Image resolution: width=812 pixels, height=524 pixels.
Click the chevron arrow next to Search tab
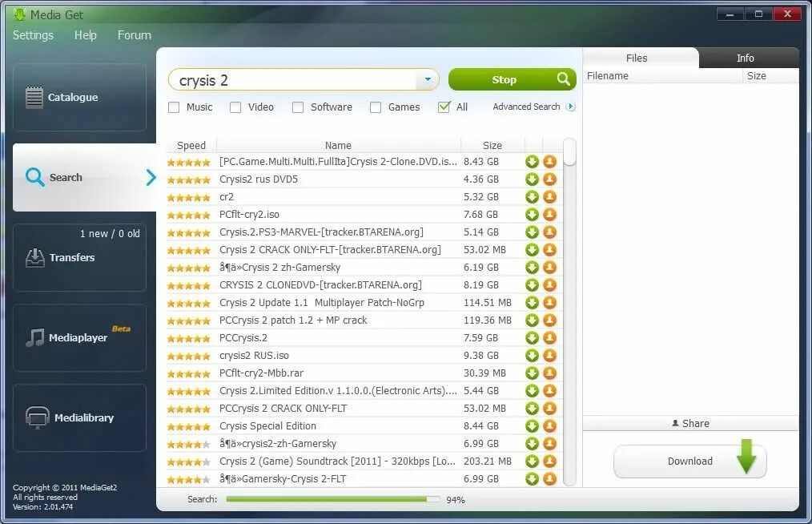tap(151, 178)
